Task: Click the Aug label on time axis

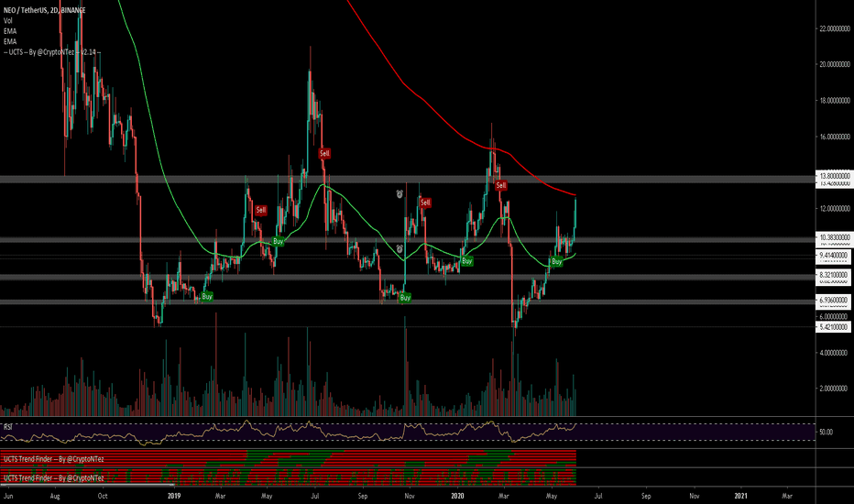Action: coord(55,496)
